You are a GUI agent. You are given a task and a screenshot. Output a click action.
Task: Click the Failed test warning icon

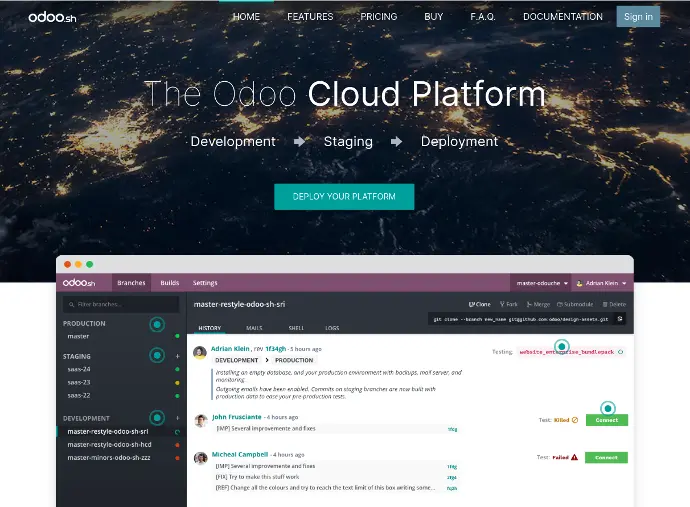point(574,457)
